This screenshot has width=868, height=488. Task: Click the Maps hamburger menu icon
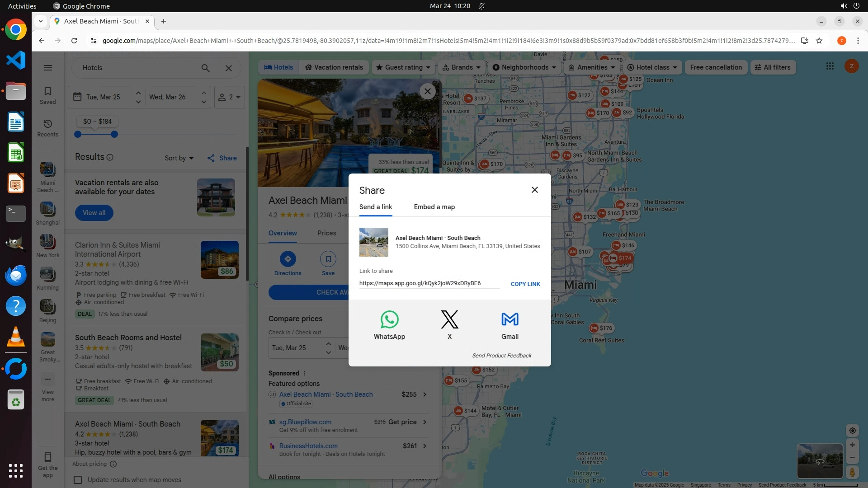(48, 68)
